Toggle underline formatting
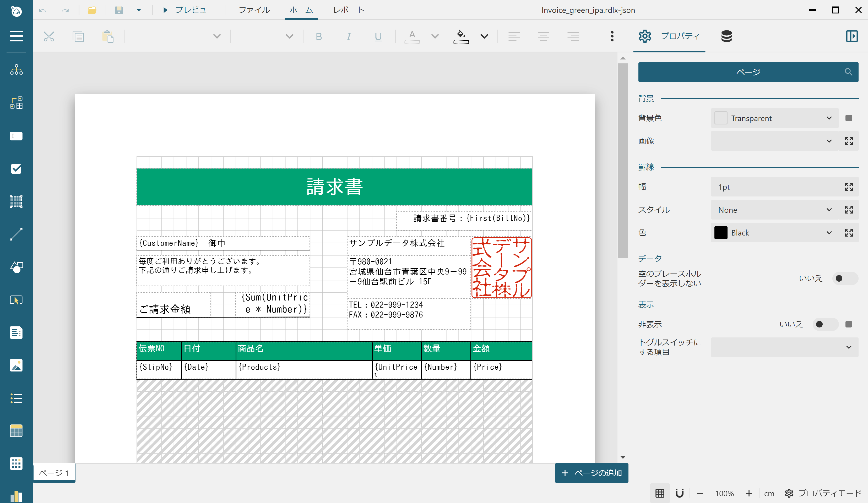Viewport: 868px width, 503px height. pos(378,36)
